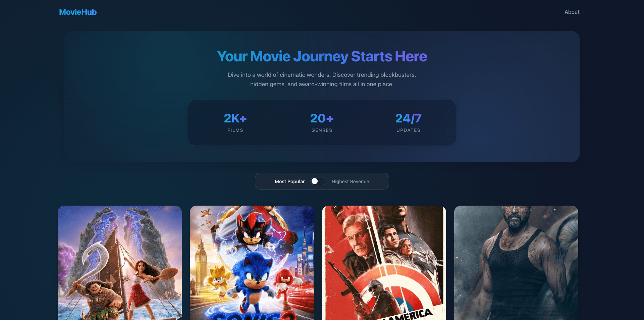This screenshot has width=644, height=320.
Task: Click the Dive into a world description text
Action: click(x=322, y=79)
